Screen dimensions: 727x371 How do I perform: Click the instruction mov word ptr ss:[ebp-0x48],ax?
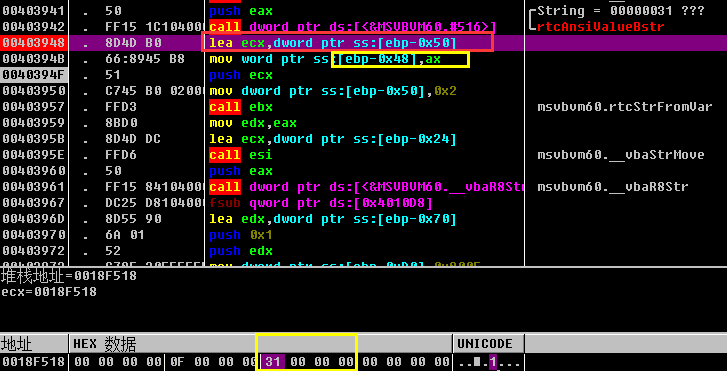point(325,59)
